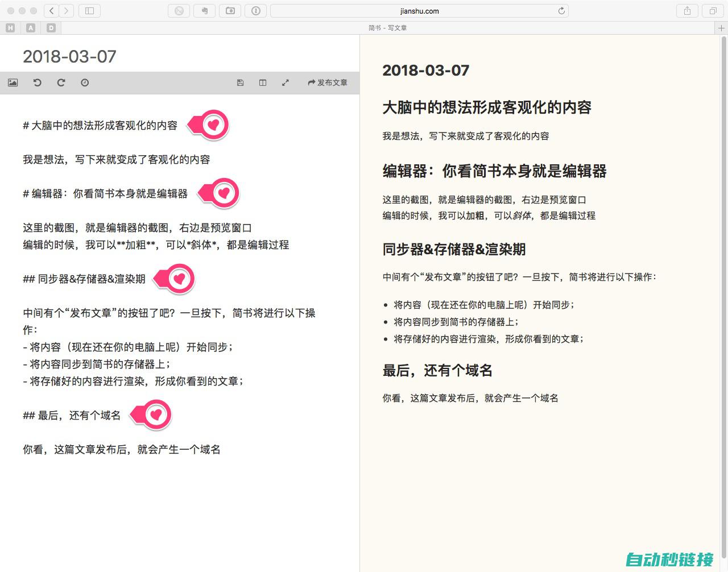This screenshot has height=572, width=728.
Task: Click editor line '## 同步器&存储器&渲染期'
Action: pyautogui.click(x=84, y=279)
